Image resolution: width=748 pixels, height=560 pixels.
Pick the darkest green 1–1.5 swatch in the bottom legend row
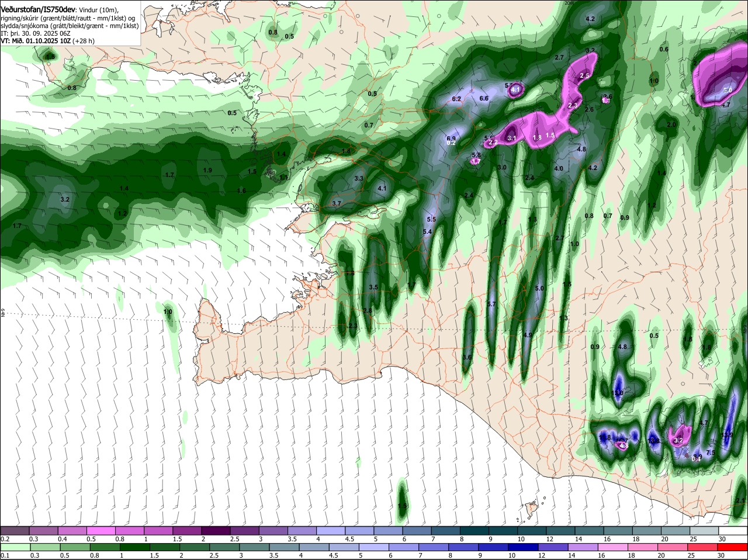134,547
